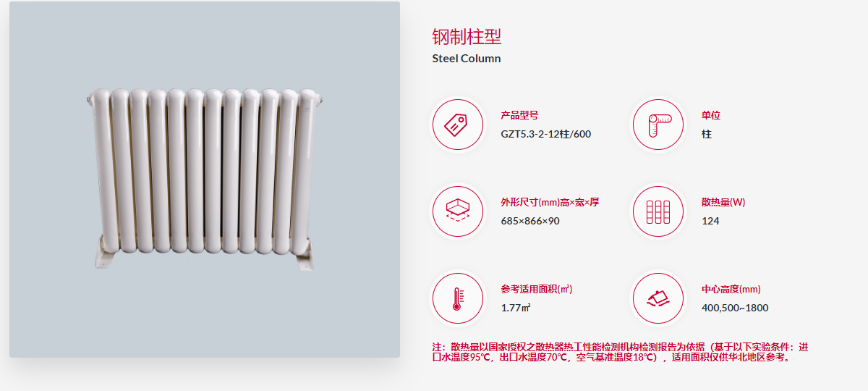Click the 685×866×90 dimension value
Screen dimensions: 868x391
click(x=530, y=221)
